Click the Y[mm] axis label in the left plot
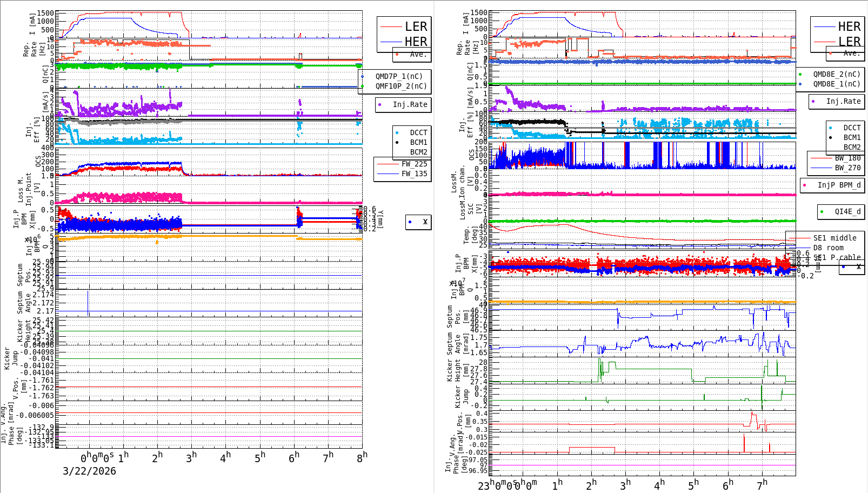This screenshot has width=868, height=493. 380,219
